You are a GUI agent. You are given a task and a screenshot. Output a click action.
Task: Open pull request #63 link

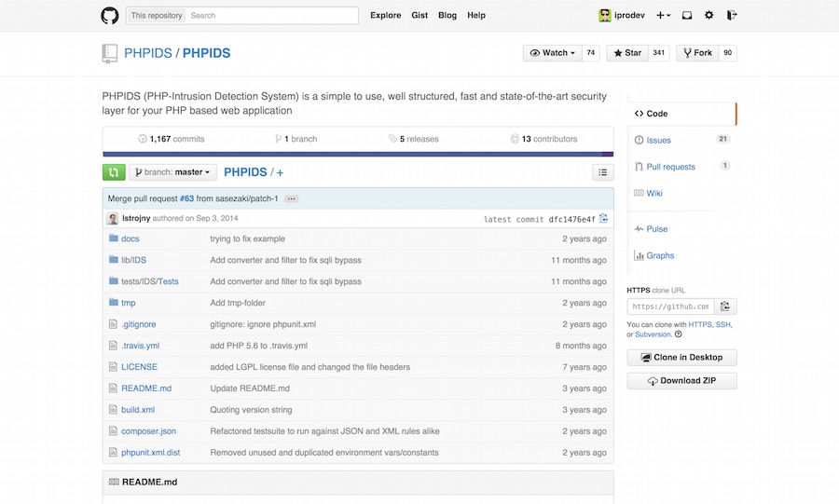point(186,198)
